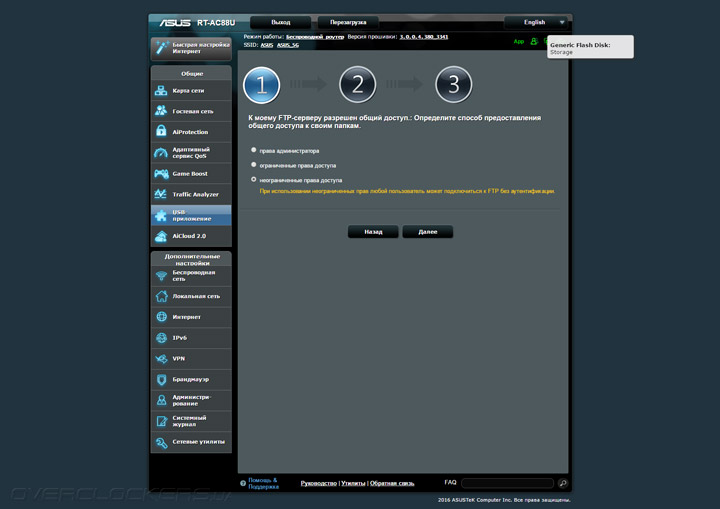Select limited access rights radio button
Screen dimensions: 720x509
[253, 164]
